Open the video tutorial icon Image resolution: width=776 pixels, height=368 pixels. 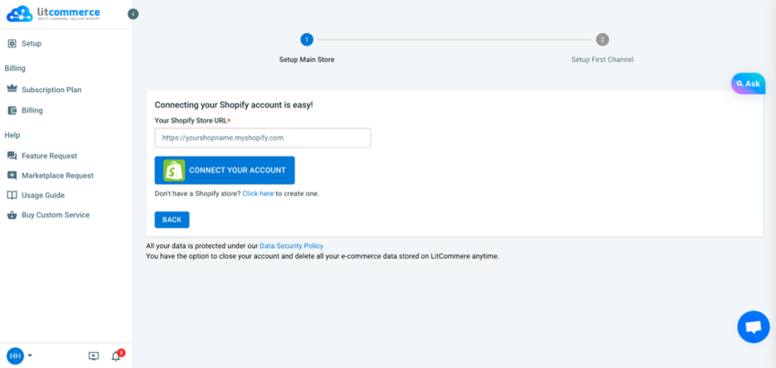pos(94,356)
